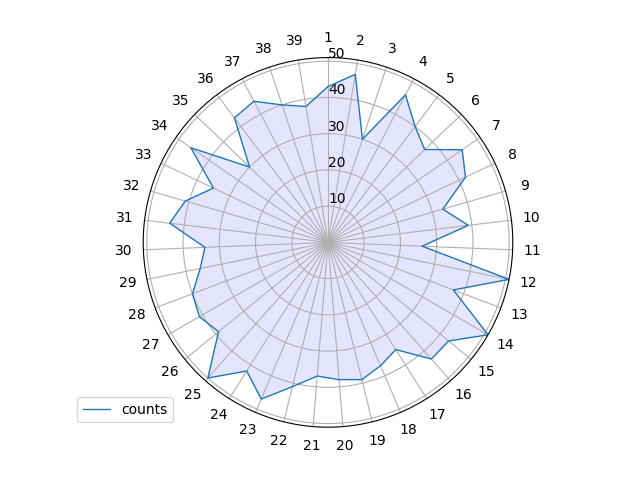The image size is (640, 480).
Task: Click category label 16
Action: tap(463, 394)
